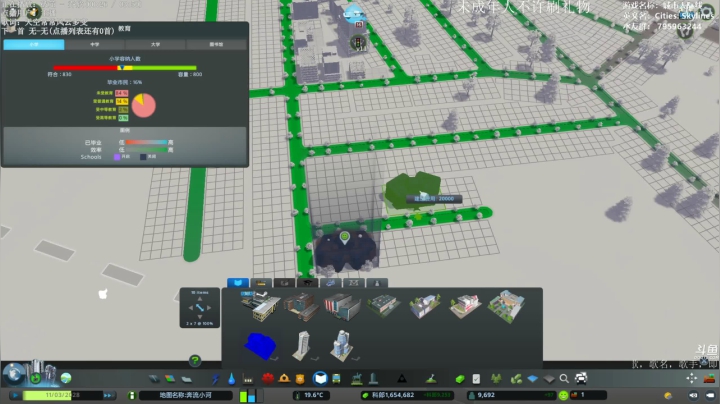Viewport: 720px width, 404px height.
Task: Select the seventh category tab with figure
Action: 377,283
